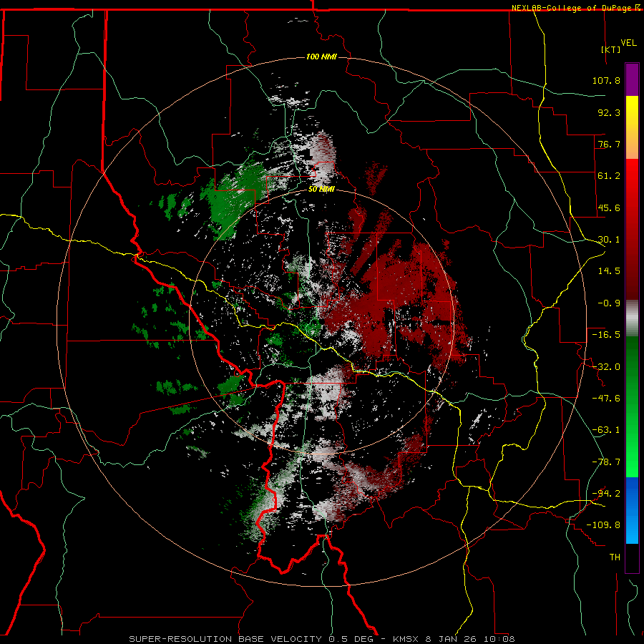
Task: Click the -109.8 legend value
Action: (x=603, y=525)
